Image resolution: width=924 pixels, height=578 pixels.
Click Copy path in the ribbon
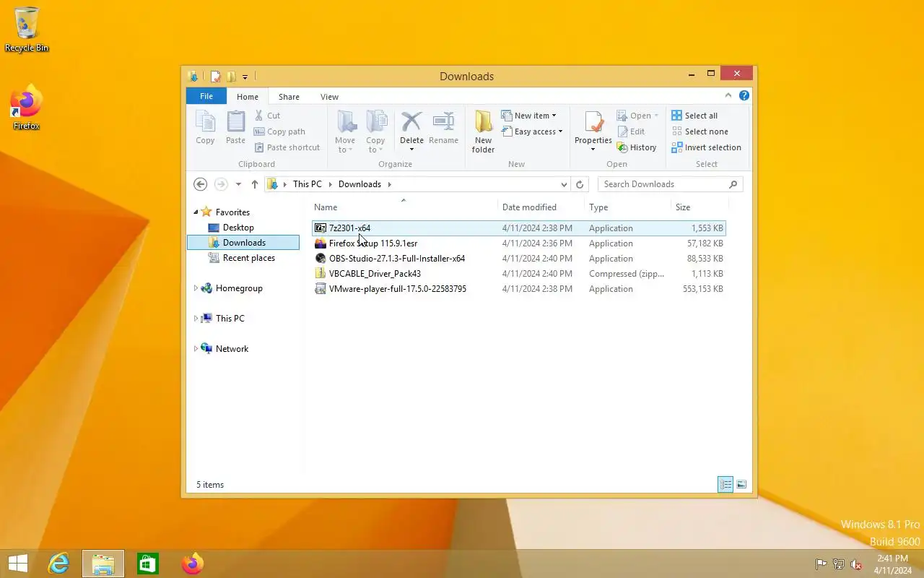279,131
